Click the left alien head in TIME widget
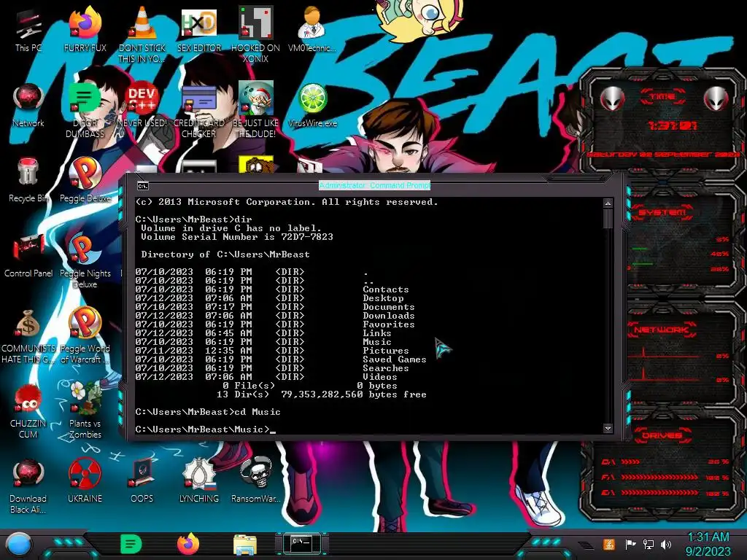The width and height of the screenshot is (747, 560). 613,98
